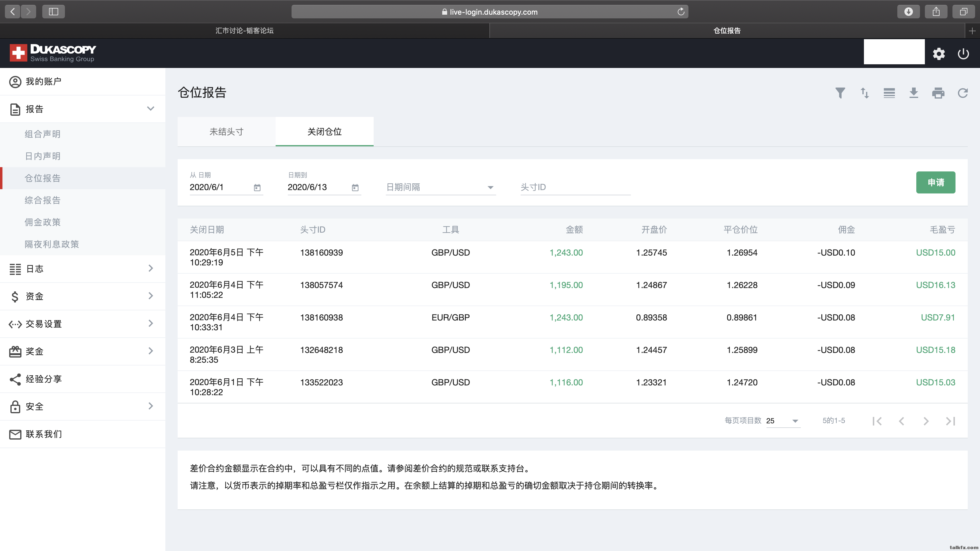This screenshot has height=551, width=980.
Task: Click the filter funnel icon
Action: tap(840, 93)
